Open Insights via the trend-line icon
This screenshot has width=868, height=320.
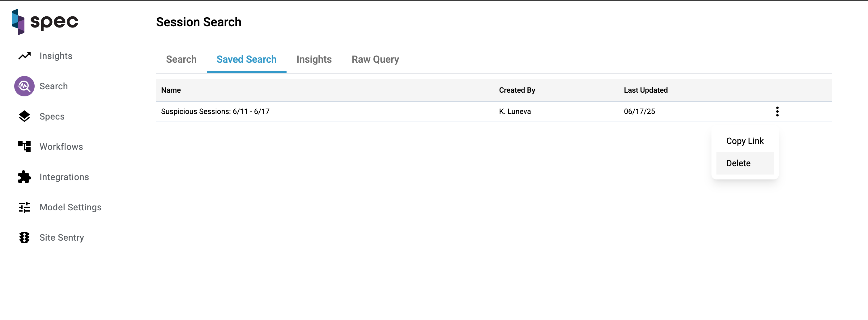pos(24,56)
